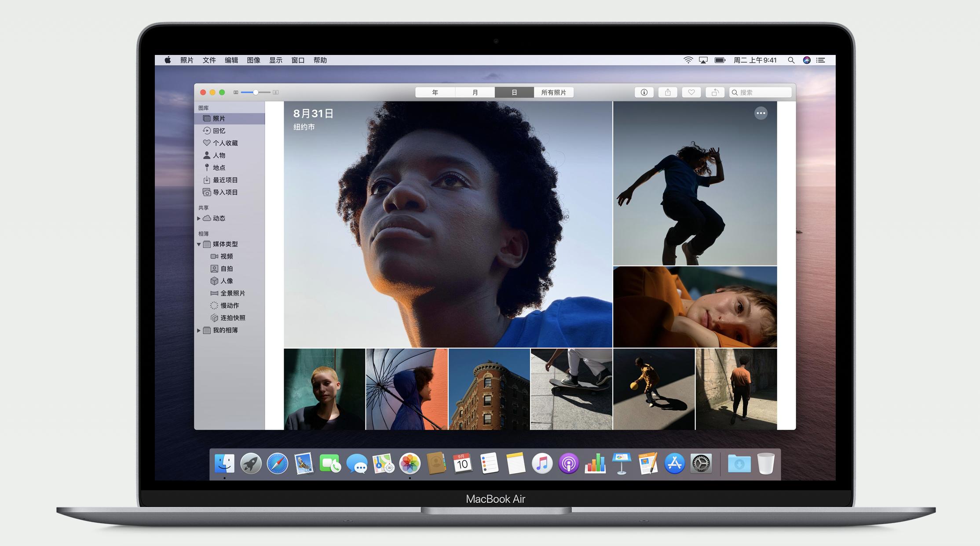Screen dimensions: 980x546
Task: Click the thumbnail zoom slider
Action: (x=256, y=92)
